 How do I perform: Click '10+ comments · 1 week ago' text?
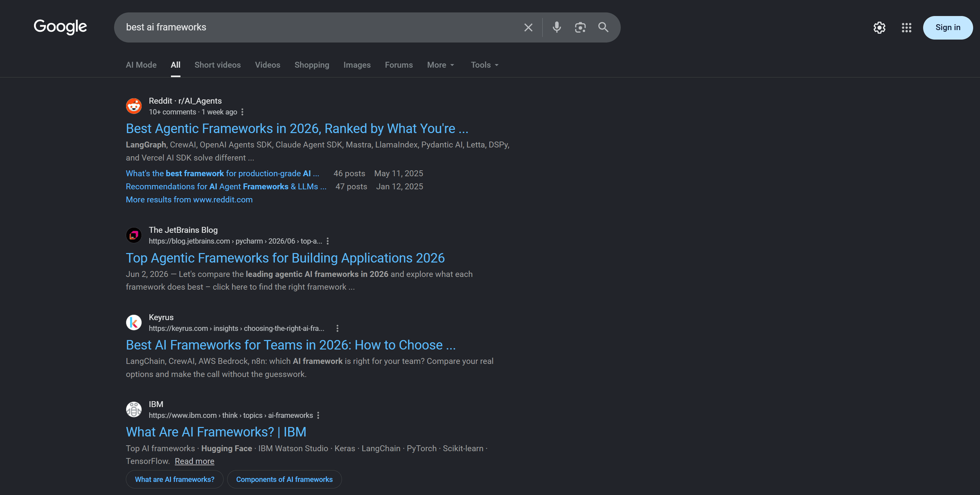(193, 112)
